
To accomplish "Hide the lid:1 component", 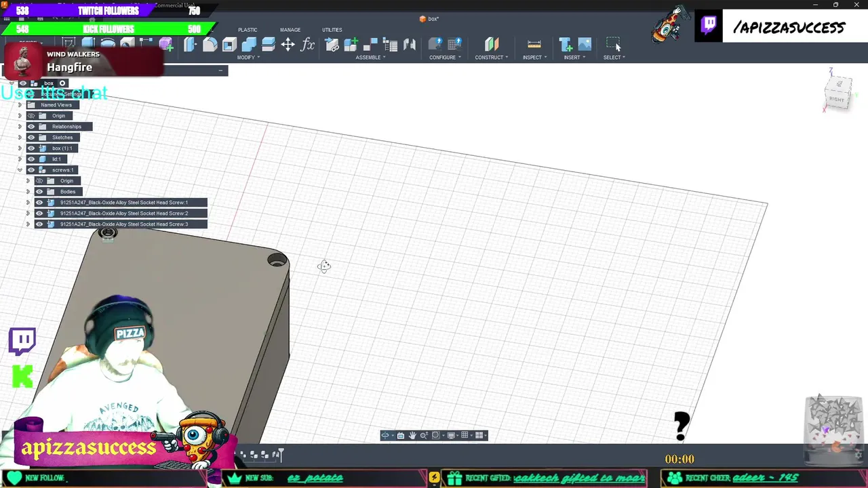I will (31, 159).
